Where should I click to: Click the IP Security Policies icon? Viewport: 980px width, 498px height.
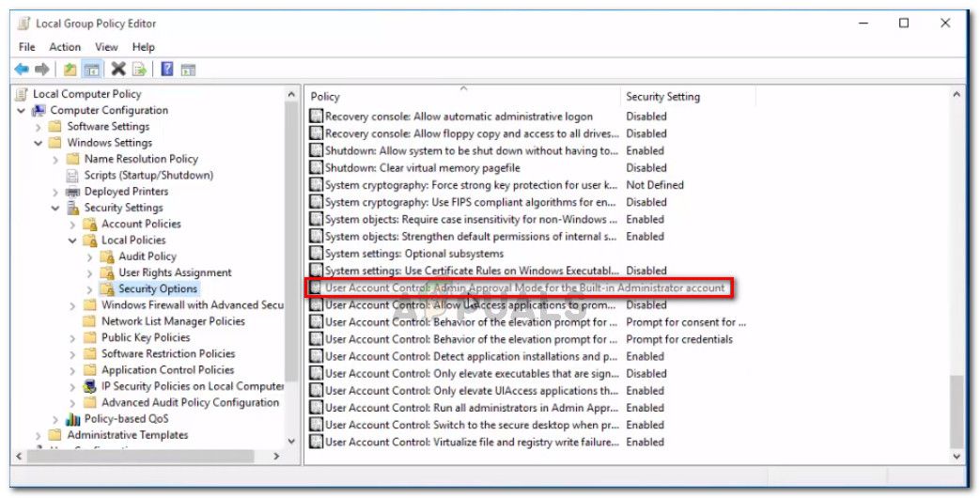90,386
